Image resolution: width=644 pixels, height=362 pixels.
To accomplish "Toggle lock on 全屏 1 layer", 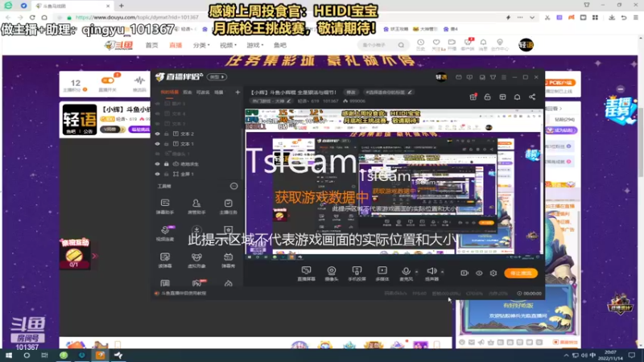I will point(167,174).
